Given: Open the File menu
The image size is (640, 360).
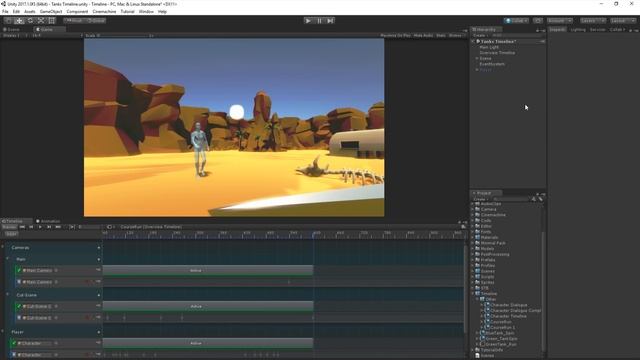Looking at the screenshot, I should [5, 11].
